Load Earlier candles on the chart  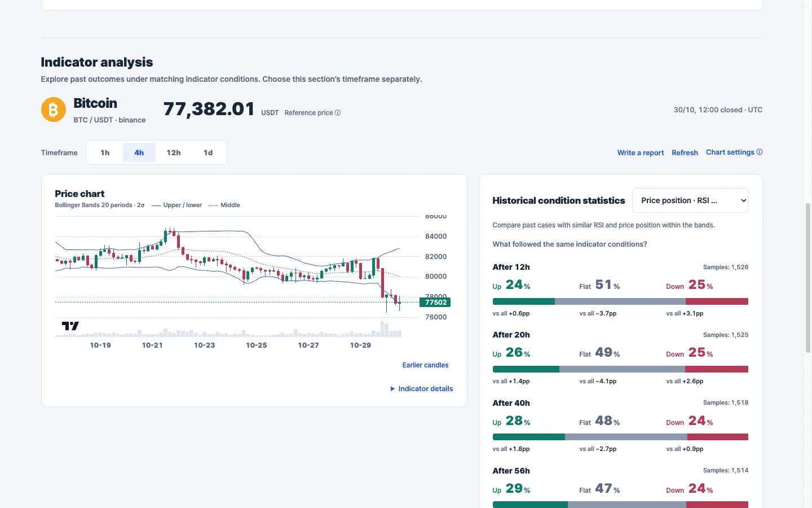tap(425, 365)
